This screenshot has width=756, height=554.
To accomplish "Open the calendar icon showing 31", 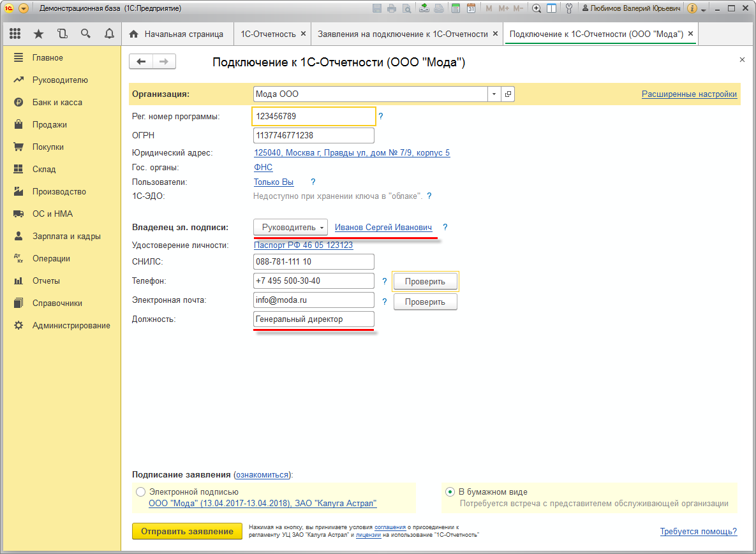I will (x=471, y=8).
